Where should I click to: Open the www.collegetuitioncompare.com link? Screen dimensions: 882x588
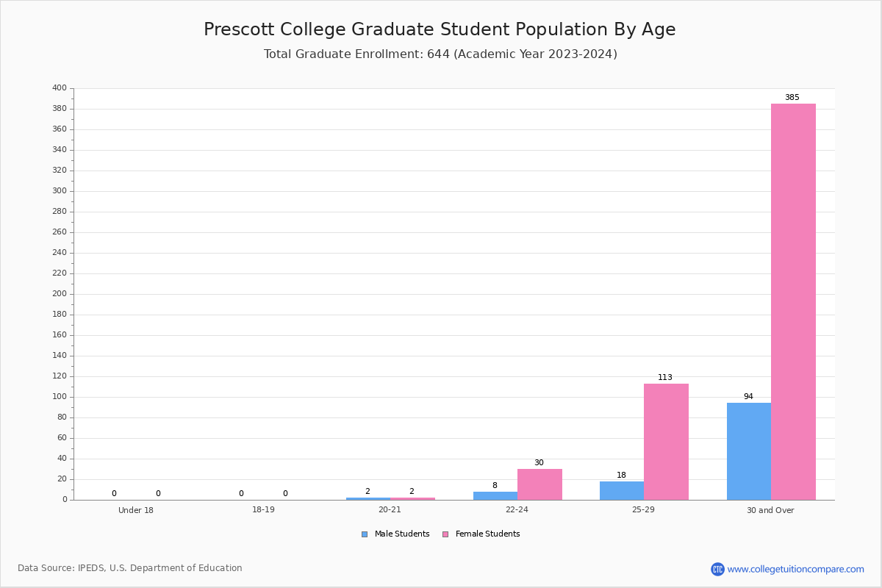(x=796, y=569)
